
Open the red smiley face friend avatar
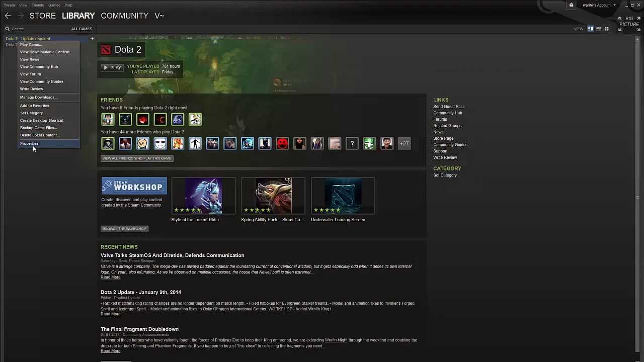(x=282, y=144)
